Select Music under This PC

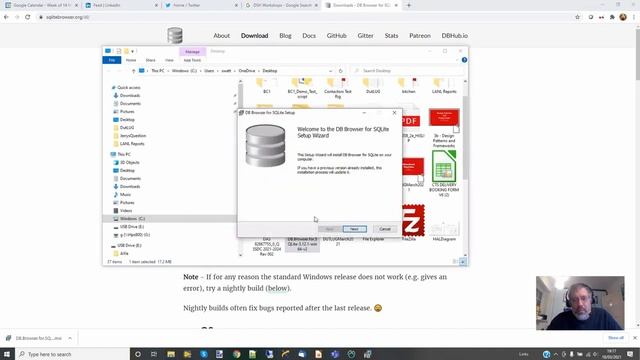click(125, 195)
